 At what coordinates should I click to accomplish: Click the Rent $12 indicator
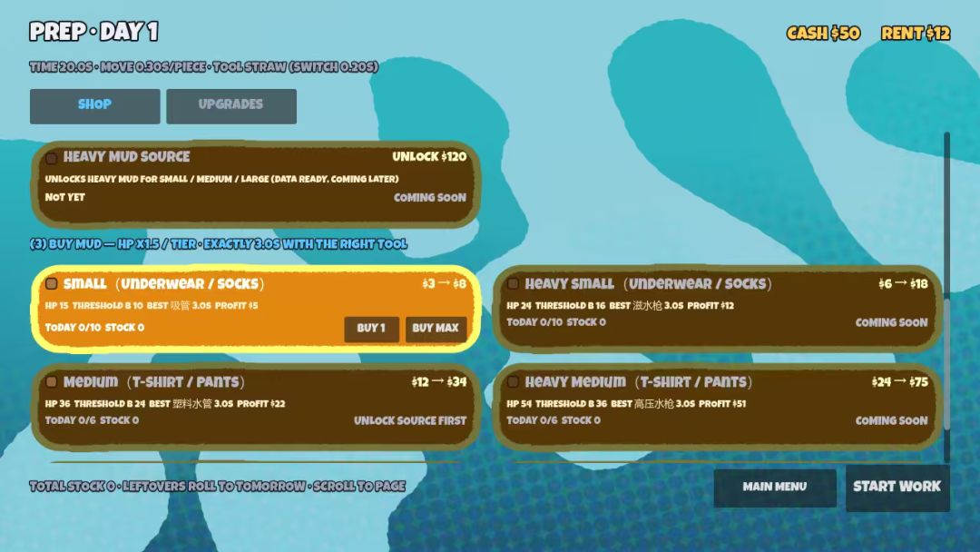(916, 33)
